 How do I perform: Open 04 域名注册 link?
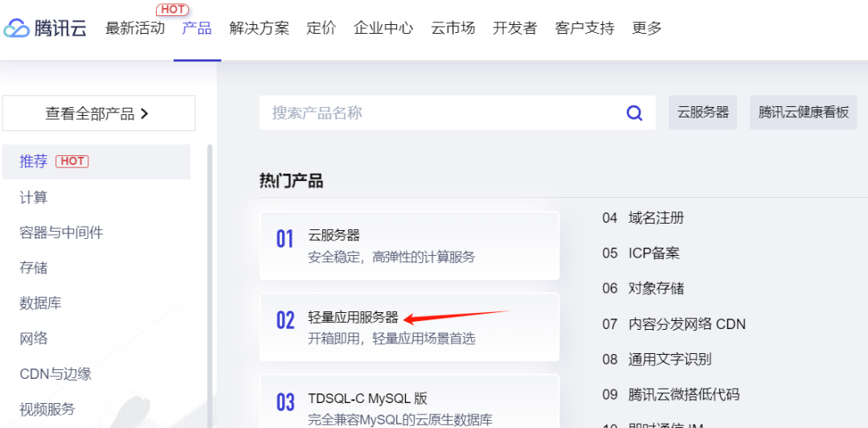coord(643,218)
